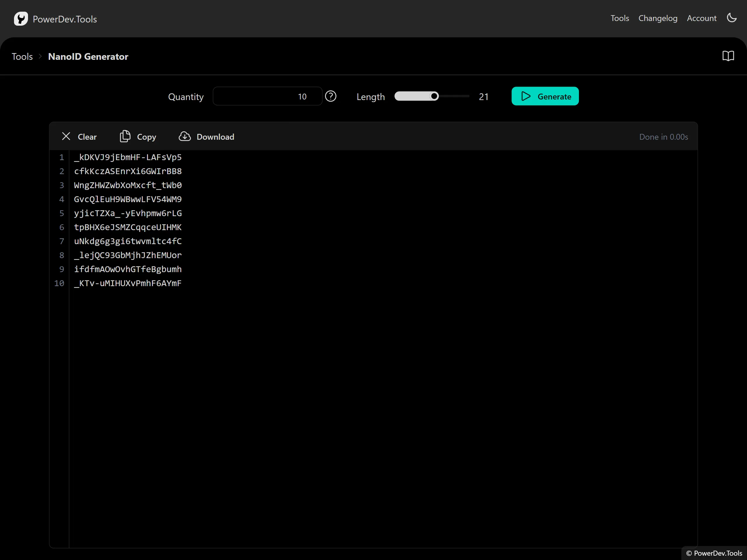
Task: Open the Changelog page
Action: tap(658, 18)
